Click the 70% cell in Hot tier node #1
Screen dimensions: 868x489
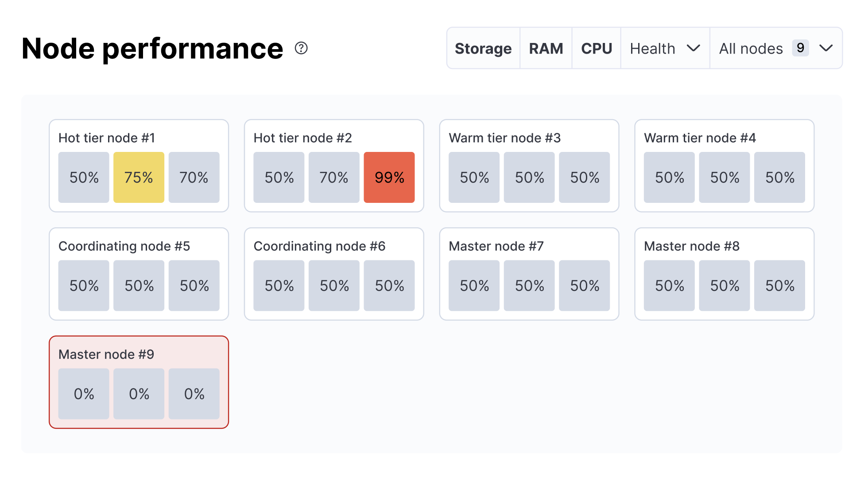(x=194, y=178)
